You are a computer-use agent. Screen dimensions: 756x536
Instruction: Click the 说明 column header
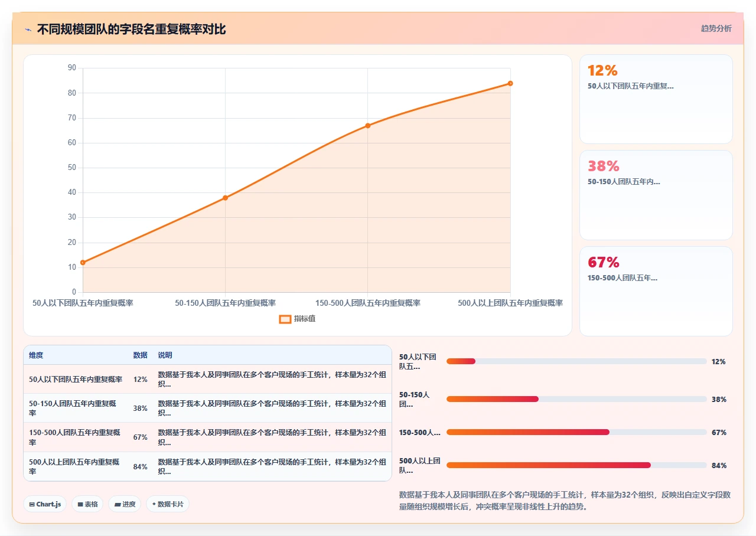pos(165,355)
